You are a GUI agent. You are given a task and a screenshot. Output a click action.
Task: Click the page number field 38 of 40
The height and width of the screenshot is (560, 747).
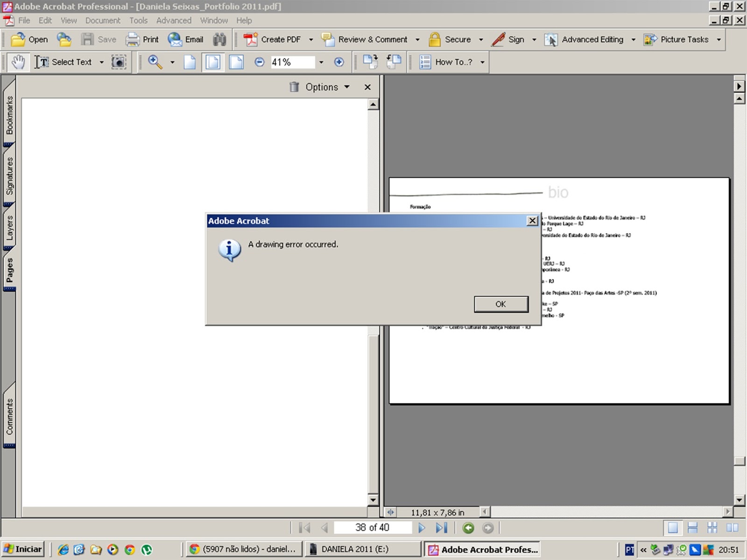pyautogui.click(x=372, y=528)
